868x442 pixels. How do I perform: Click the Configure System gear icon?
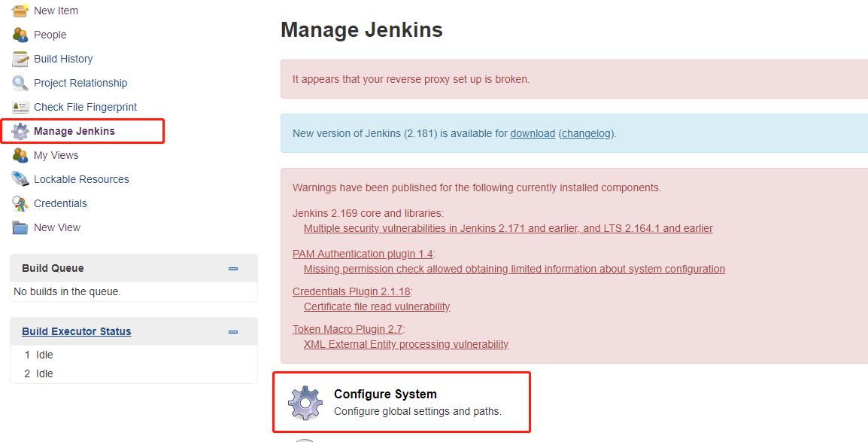pos(305,403)
